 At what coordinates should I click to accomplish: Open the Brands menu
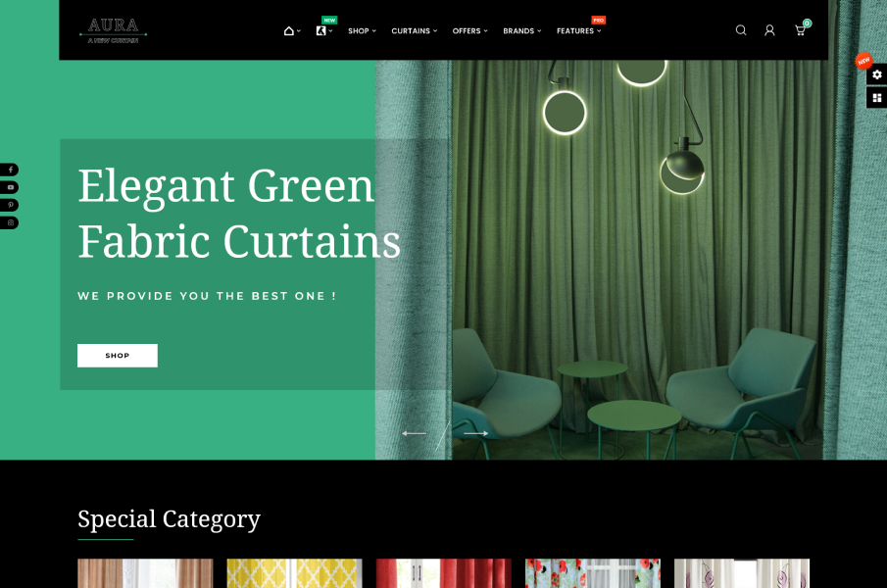(521, 30)
